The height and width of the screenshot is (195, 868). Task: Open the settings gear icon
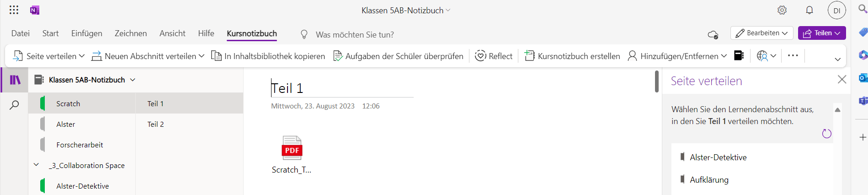pyautogui.click(x=782, y=10)
